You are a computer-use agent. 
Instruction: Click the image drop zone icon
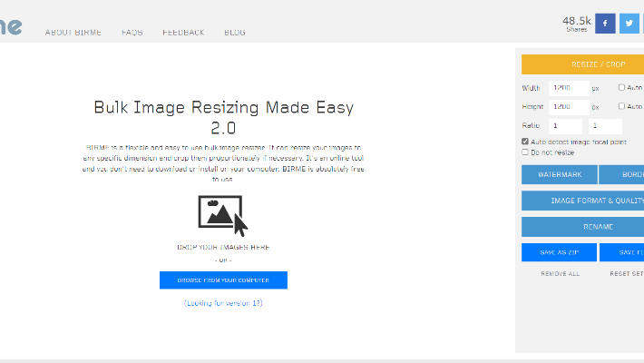click(x=223, y=216)
